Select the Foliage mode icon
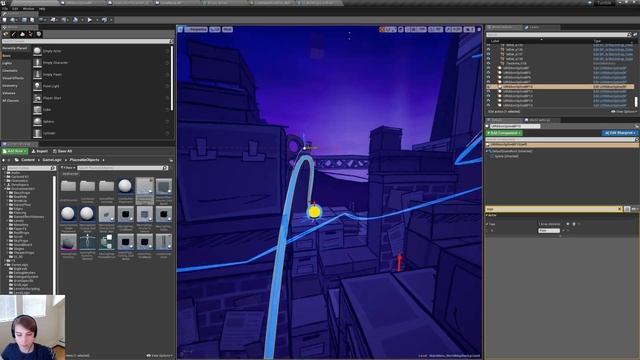The image size is (640, 360). pyautogui.click(x=30, y=34)
